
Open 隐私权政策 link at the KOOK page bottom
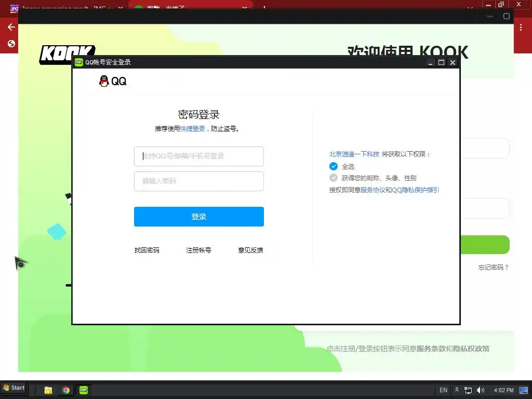(x=471, y=349)
